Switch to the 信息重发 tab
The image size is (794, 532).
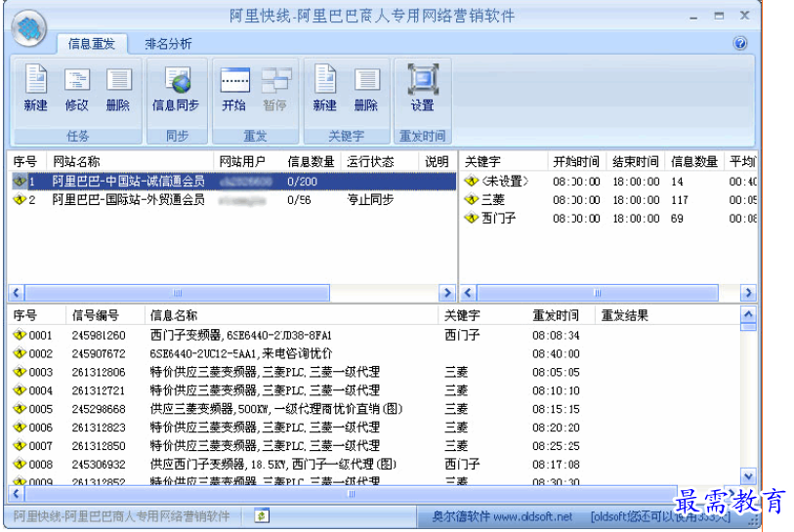coord(92,44)
